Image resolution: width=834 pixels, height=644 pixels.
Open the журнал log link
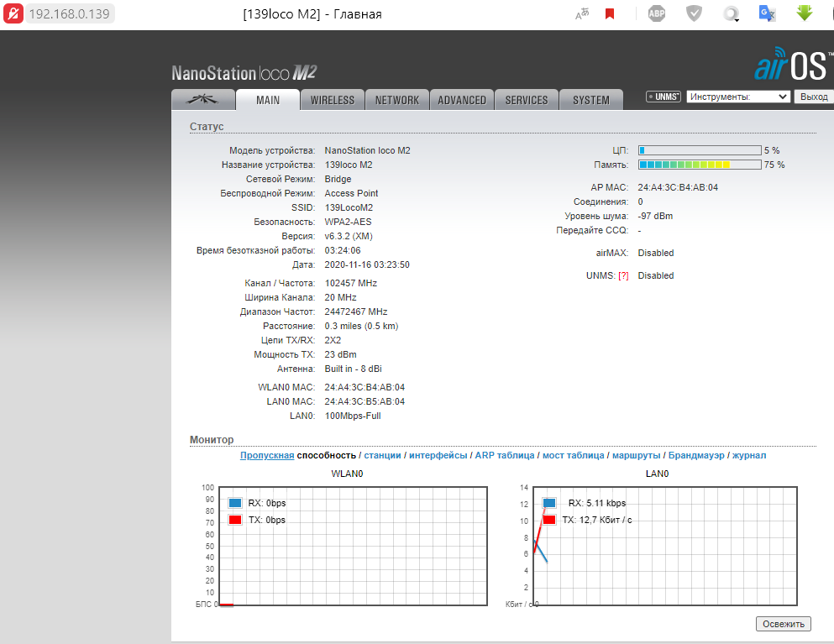point(749,455)
